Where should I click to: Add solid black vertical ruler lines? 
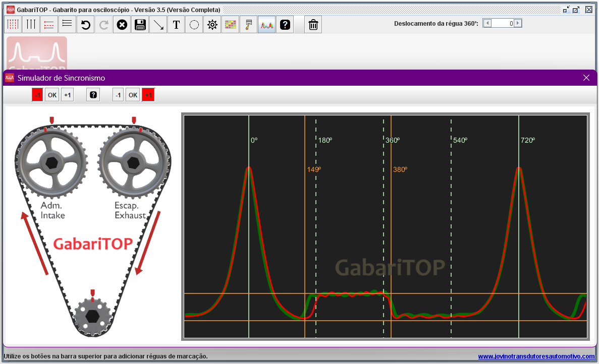tap(31, 25)
